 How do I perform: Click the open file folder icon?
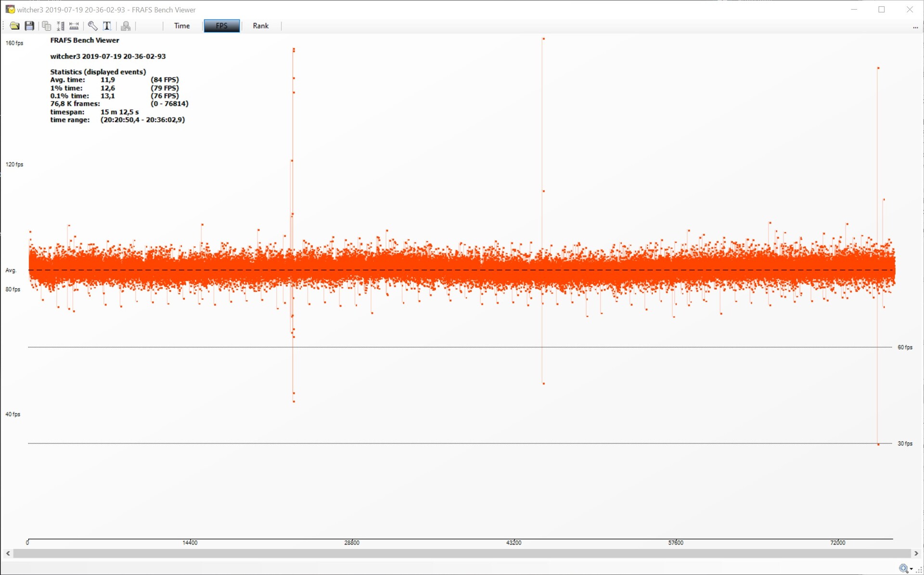pyautogui.click(x=14, y=26)
